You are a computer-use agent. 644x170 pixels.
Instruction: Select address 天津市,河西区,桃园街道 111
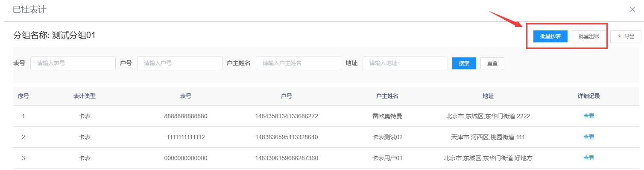pos(488,137)
